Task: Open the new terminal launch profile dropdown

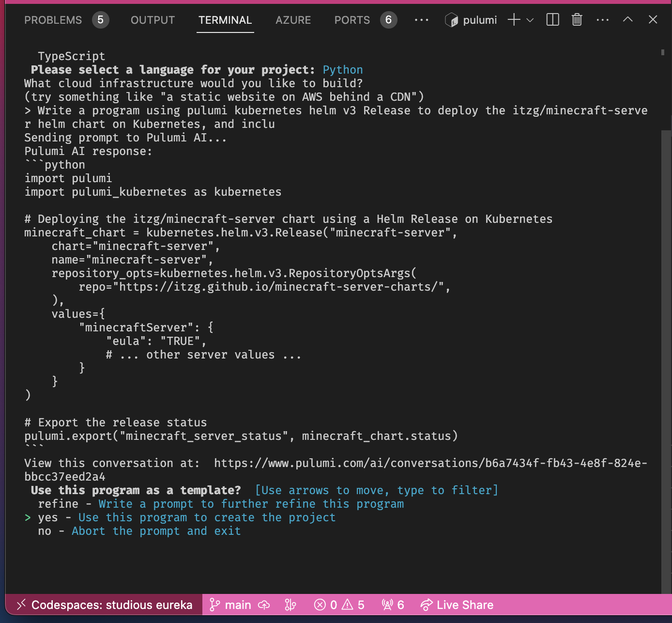Action: pos(530,20)
